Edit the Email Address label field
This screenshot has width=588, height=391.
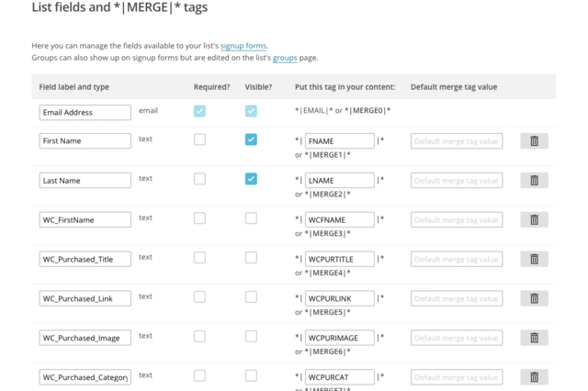pyautogui.click(x=85, y=112)
